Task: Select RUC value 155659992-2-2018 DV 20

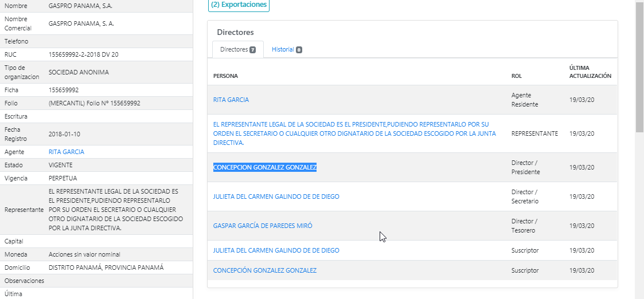Action: click(83, 54)
